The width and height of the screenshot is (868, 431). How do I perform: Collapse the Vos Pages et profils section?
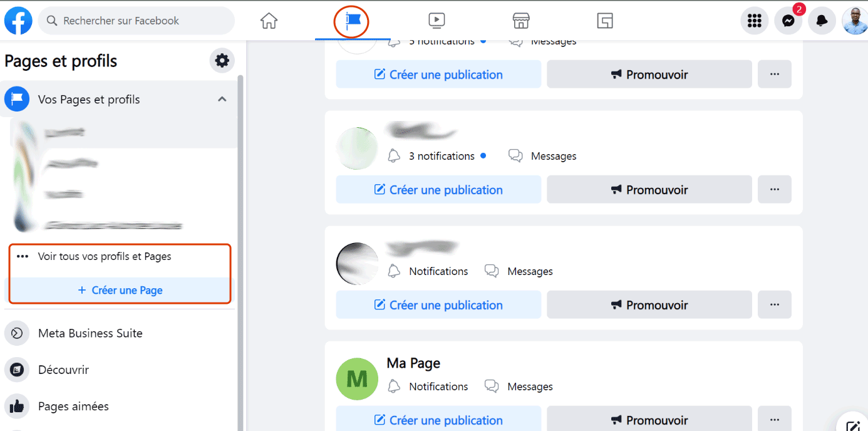click(222, 99)
